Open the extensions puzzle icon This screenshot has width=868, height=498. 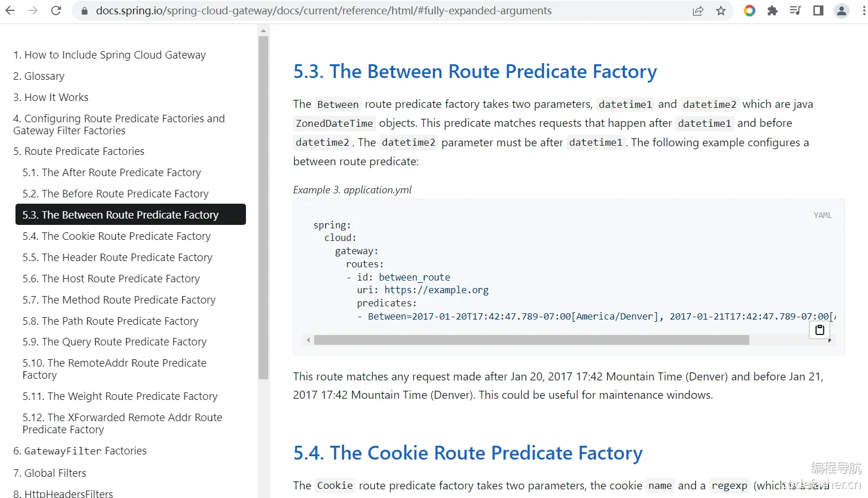tap(772, 10)
